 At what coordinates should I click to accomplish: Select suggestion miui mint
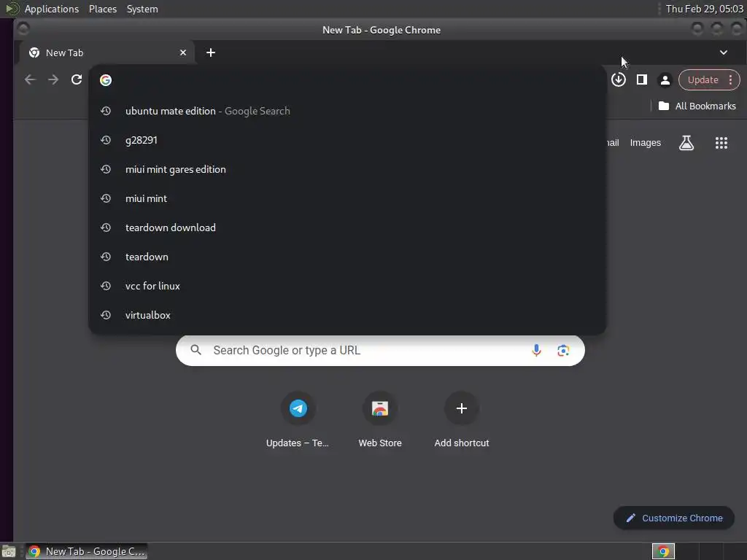point(347,198)
